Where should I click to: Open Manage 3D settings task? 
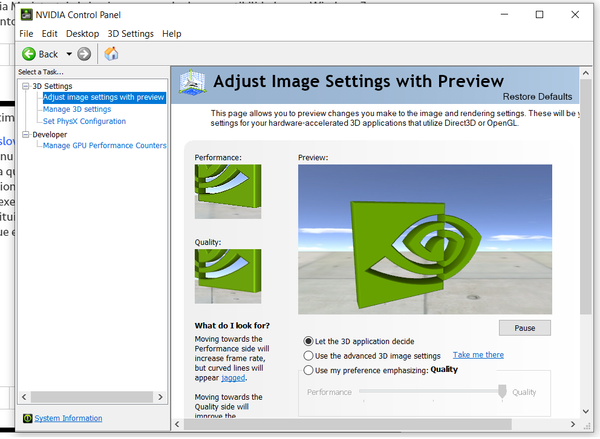(77, 109)
